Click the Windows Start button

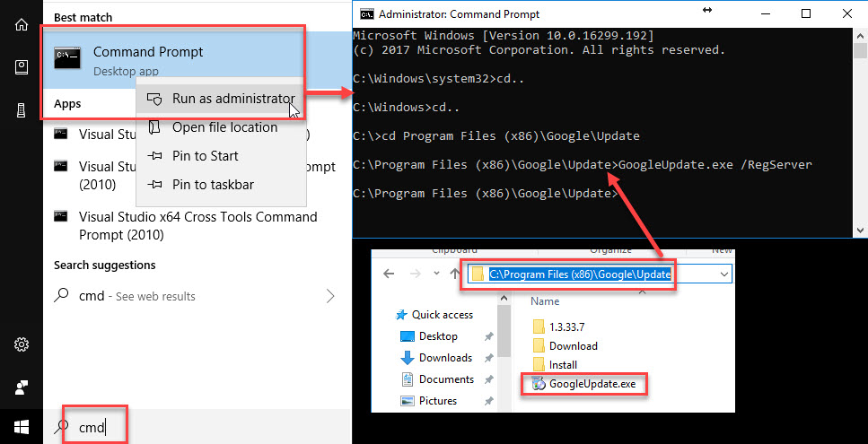click(21, 426)
